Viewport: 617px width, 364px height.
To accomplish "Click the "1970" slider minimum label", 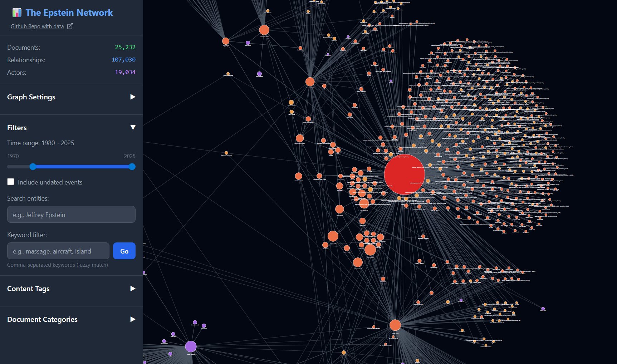I will coord(13,156).
